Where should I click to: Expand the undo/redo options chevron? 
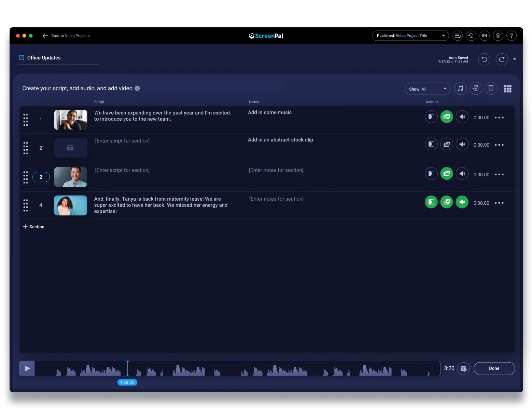coord(515,59)
